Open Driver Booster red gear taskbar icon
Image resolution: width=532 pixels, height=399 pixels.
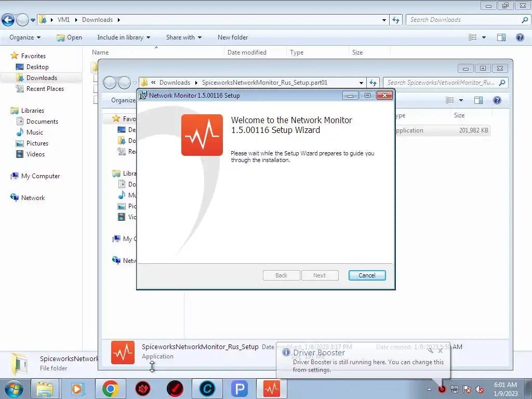coord(142,389)
